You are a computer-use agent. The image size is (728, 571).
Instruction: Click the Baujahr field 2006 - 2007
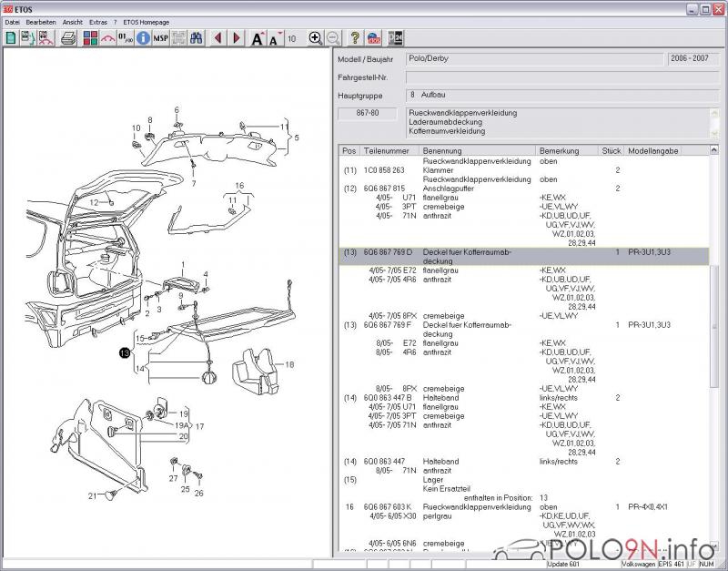pos(693,59)
